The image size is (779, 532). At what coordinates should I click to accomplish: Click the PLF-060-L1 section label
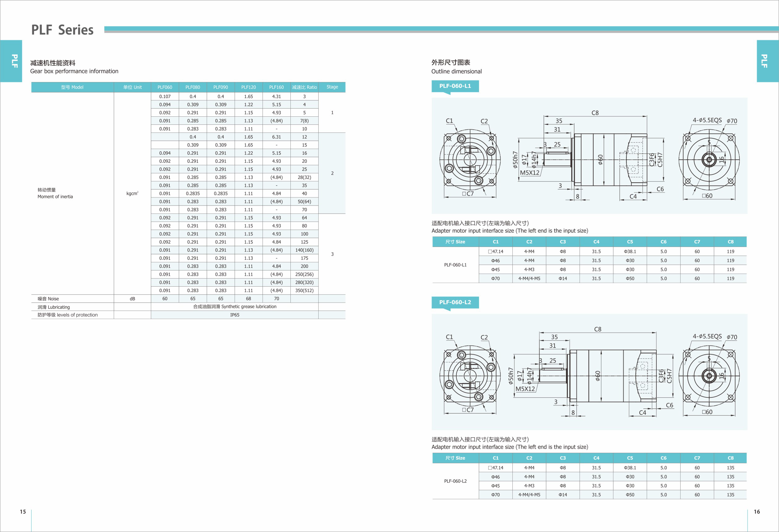(455, 86)
